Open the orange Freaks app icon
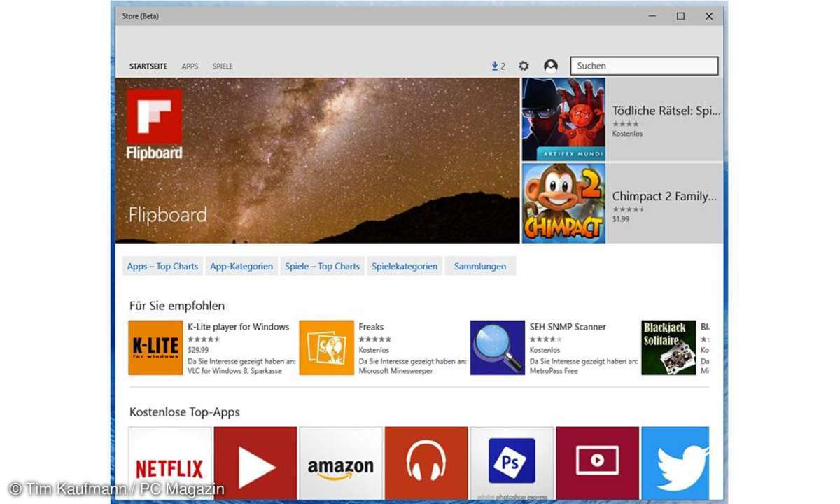Screen dimensions: 840x504 [x=326, y=348]
